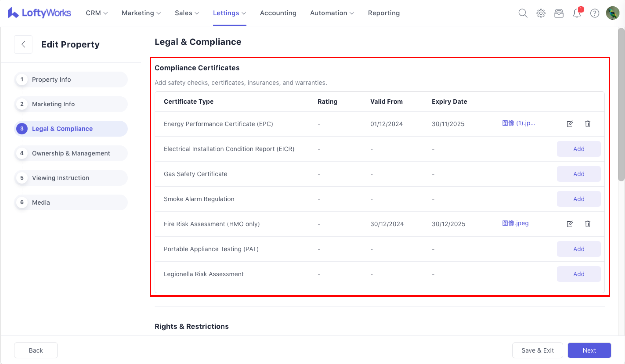
Task: Open the settings gear icon
Action: coord(541,13)
